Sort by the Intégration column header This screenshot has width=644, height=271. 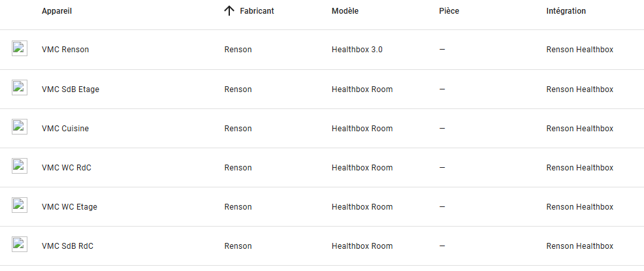pos(566,11)
